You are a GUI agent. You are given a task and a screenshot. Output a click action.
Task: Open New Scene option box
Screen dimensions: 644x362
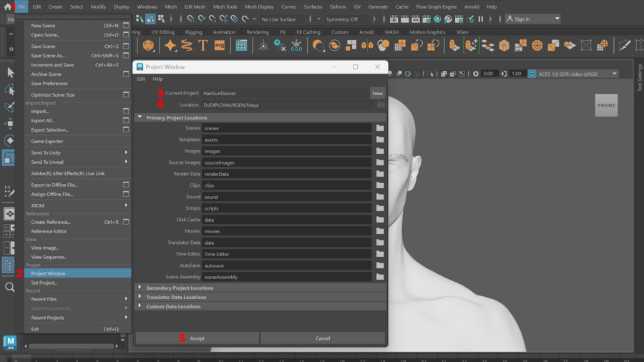click(126, 26)
